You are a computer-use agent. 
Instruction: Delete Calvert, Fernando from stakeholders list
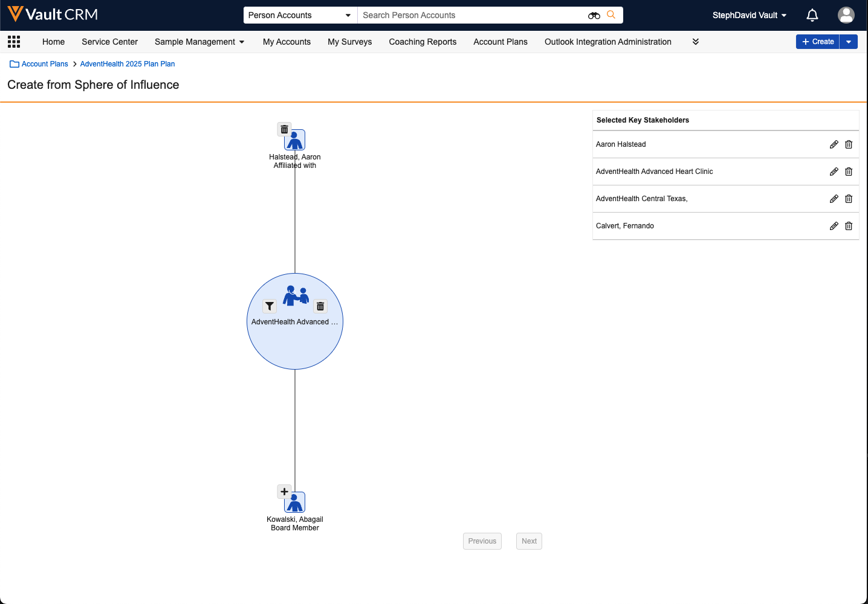point(849,226)
